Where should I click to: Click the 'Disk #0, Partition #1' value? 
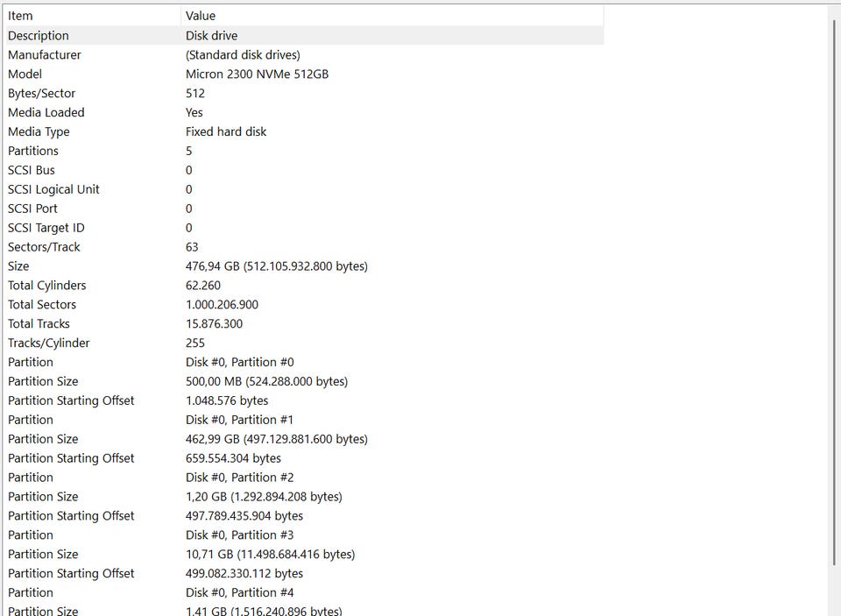[x=240, y=420]
